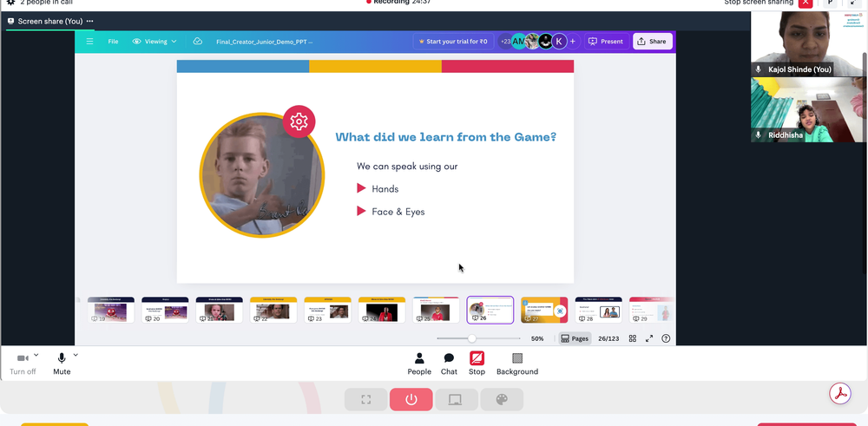Click the K collaborator avatar

pyautogui.click(x=559, y=42)
